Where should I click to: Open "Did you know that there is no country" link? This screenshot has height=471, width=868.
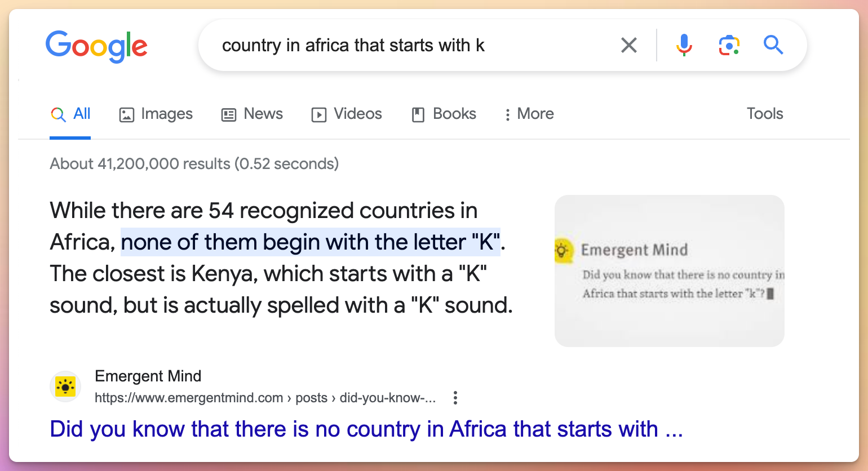pos(366,429)
